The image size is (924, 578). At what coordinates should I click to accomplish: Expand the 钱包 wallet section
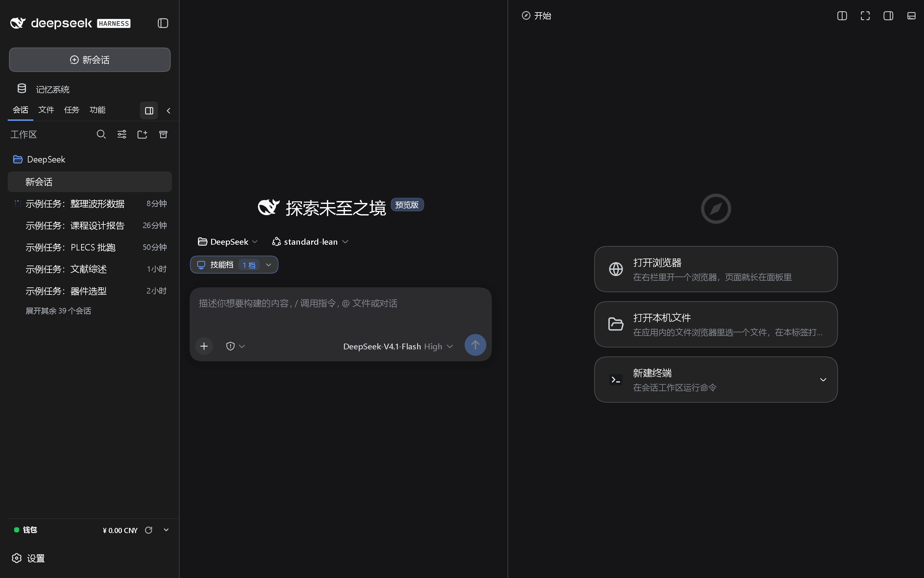pos(166,530)
